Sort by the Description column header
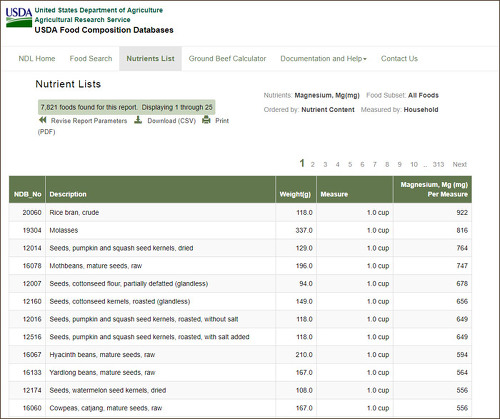This screenshot has height=419, width=500. [x=68, y=194]
